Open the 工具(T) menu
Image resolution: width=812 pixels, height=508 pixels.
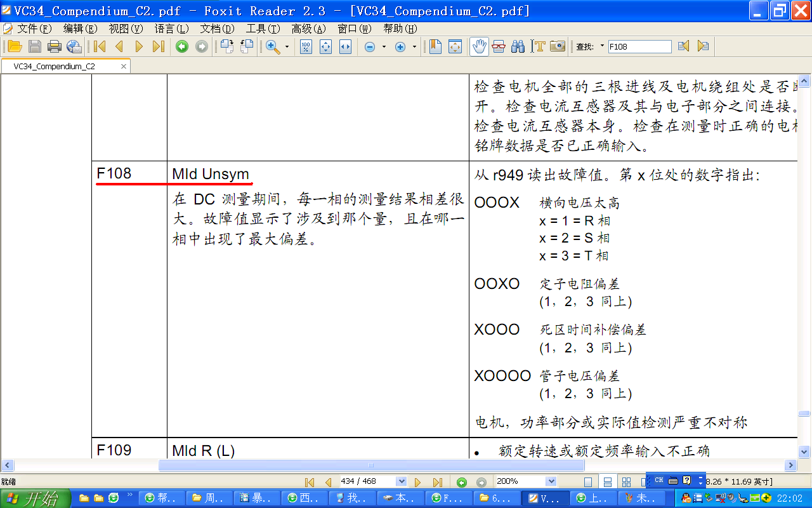click(263, 29)
